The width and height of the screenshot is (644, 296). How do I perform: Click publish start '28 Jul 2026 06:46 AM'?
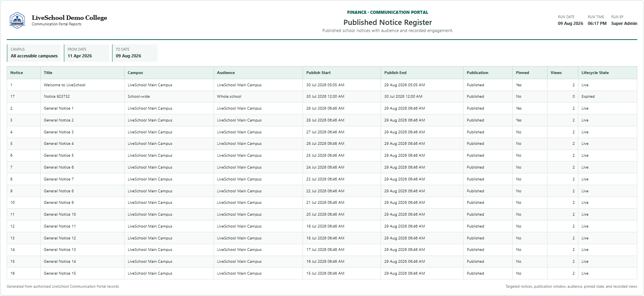click(x=325, y=120)
